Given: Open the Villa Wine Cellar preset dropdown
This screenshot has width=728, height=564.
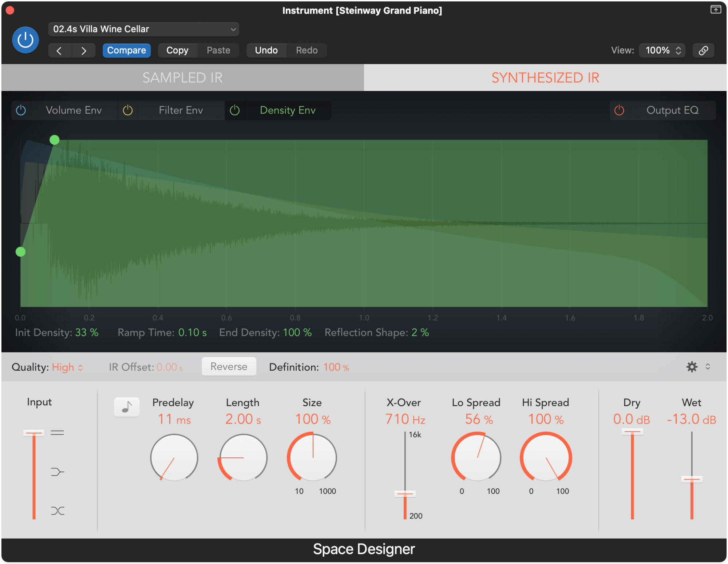Looking at the screenshot, I should (x=143, y=29).
